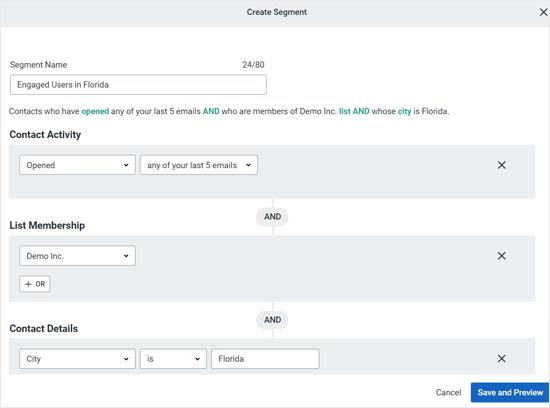The width and height of the screenshot is (550, 408).
Task: Click the Create Segment title
Action: tap(277, 12)
